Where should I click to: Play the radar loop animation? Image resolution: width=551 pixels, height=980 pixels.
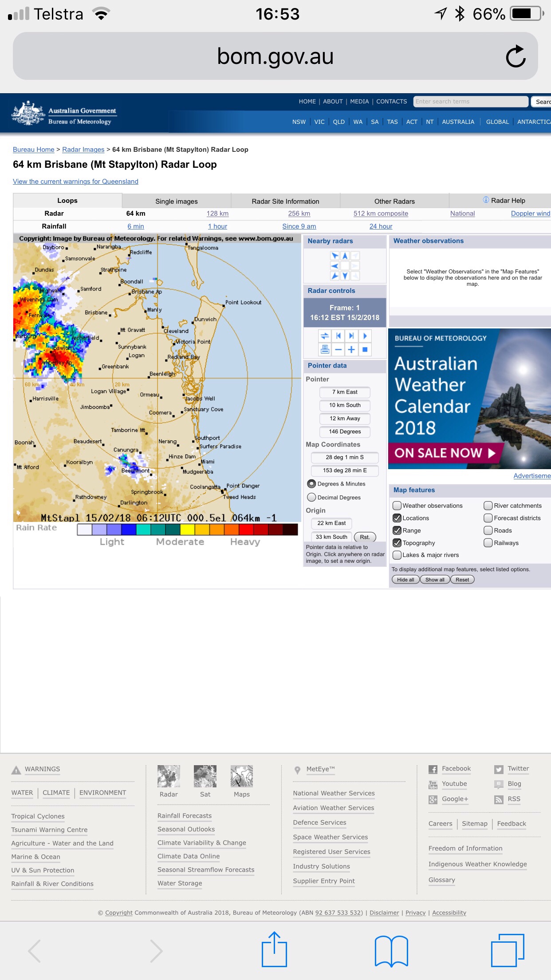pyautogui.click(x=365, y=336)
